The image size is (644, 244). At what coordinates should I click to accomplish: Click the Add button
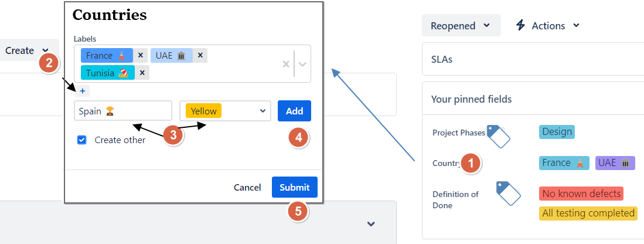pyautogui.click(x=294, y=111)
